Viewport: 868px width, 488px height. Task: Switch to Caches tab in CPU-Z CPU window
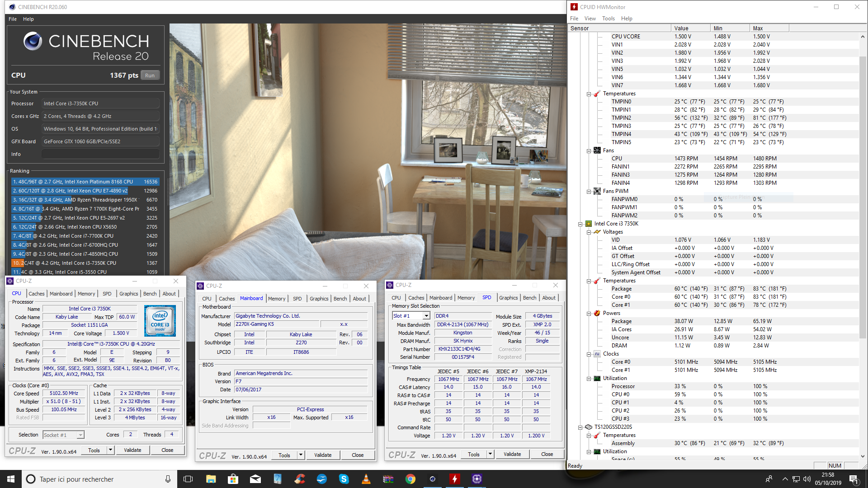tap(37, 294)
